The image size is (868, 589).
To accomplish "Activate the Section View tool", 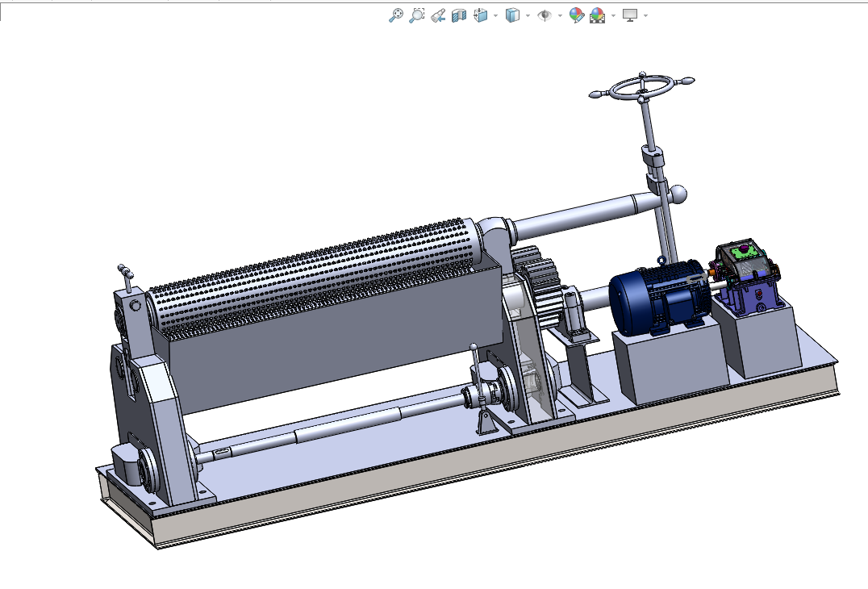I will tap(459, 15).
